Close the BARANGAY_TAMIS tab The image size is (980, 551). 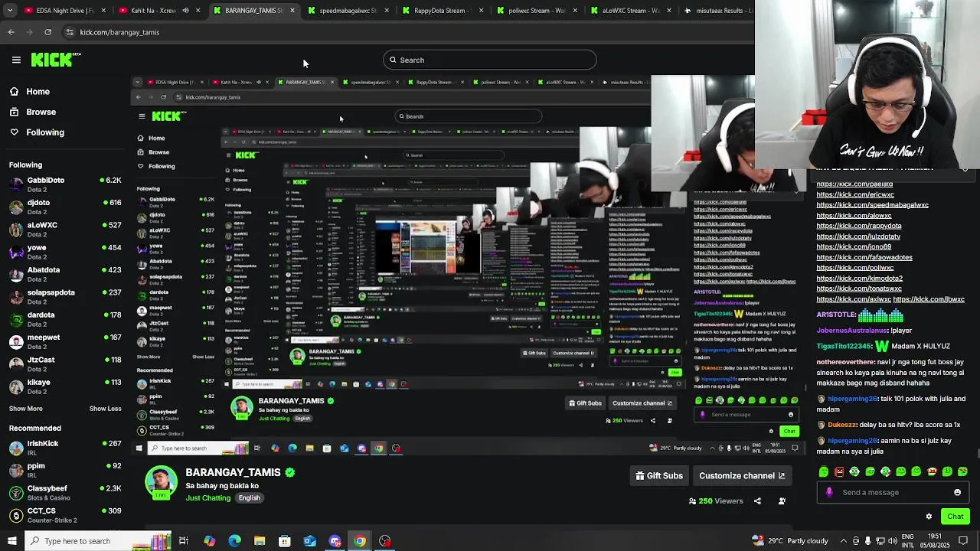292,11
